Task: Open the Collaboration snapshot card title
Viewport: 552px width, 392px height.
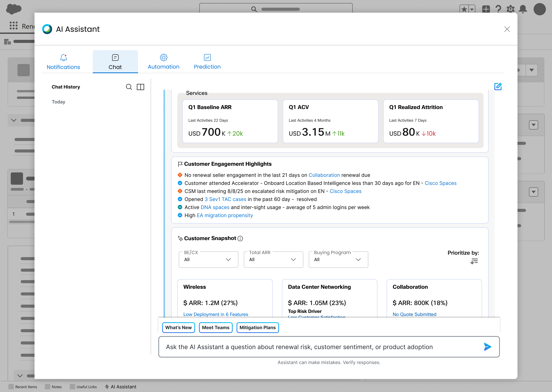Action: click(410, 287)
